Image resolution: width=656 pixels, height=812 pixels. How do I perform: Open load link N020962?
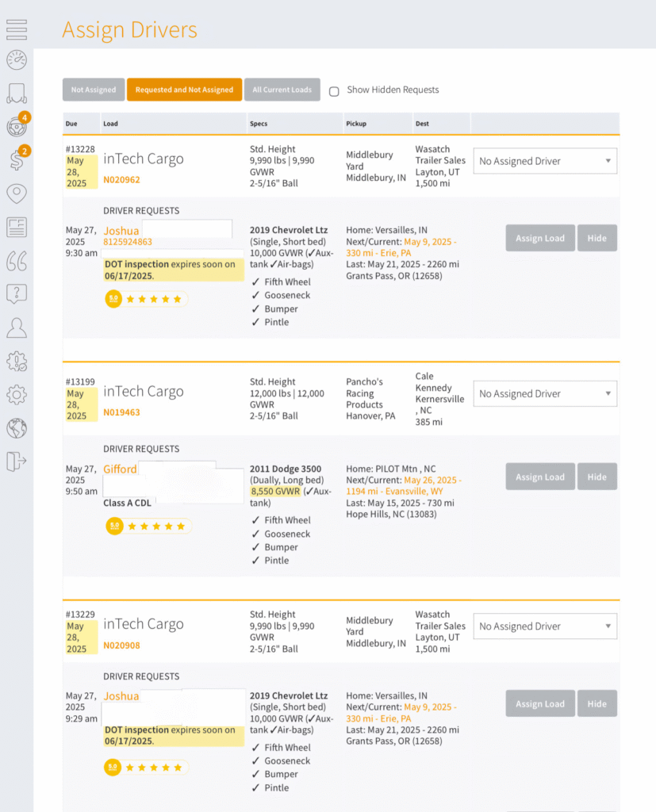click(122, 180)
